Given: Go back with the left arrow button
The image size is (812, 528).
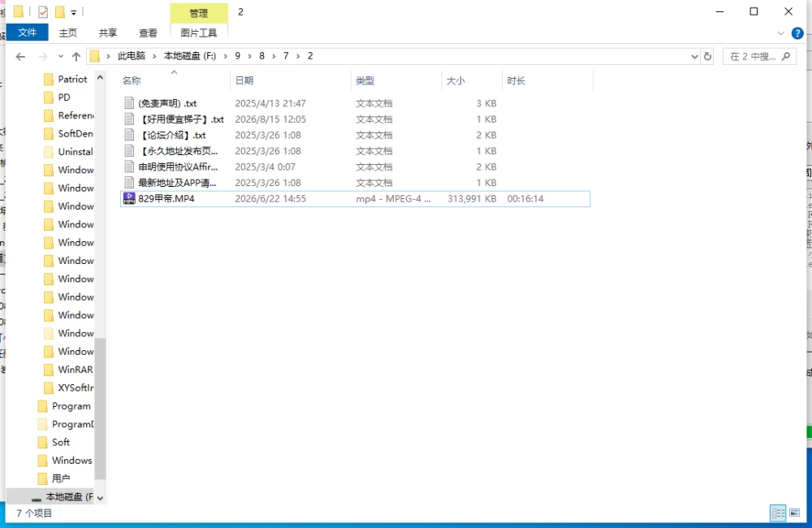Looking at the screenshot, I should pos(20,57).
